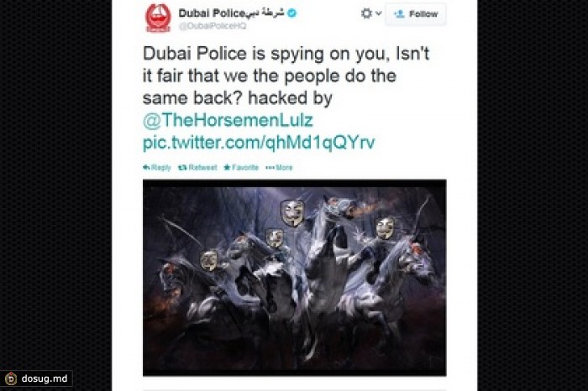Viewport: 588px width, 391px height.
Task: Open the @TheHorsemenLulz mention
Action: 228,120
